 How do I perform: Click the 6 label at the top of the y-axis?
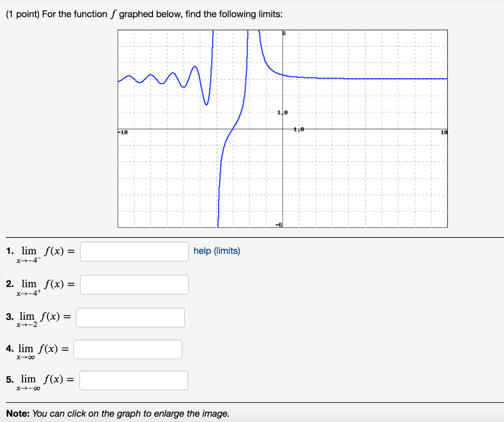[284, 32]
